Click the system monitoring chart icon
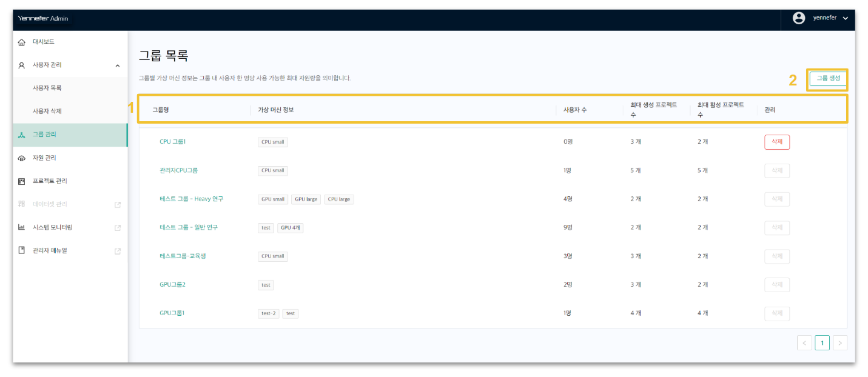 coord(22,227)
